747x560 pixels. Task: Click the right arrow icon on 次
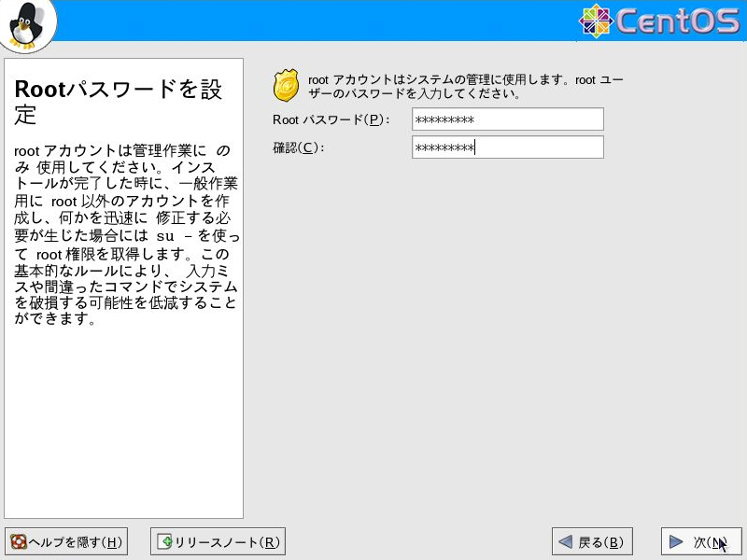(x=675, y=541)
